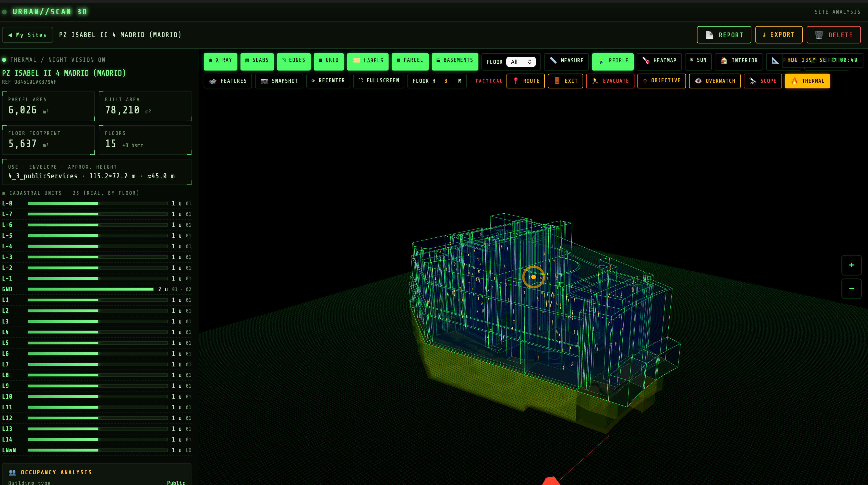868x485 pixels.
Task: Click the 00:40 timer readout
Action: 845,60
